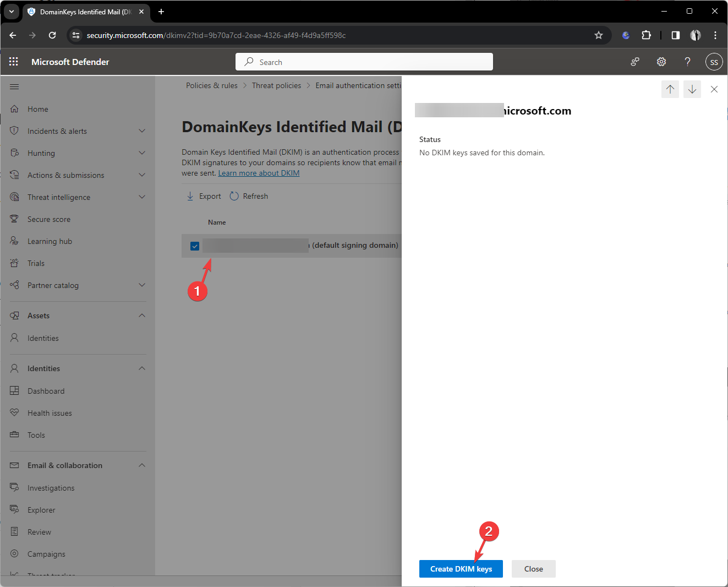The height and width of the screenshot is (587, 728).
Task: Open the help question mark icon
Action: click(687, 62)
